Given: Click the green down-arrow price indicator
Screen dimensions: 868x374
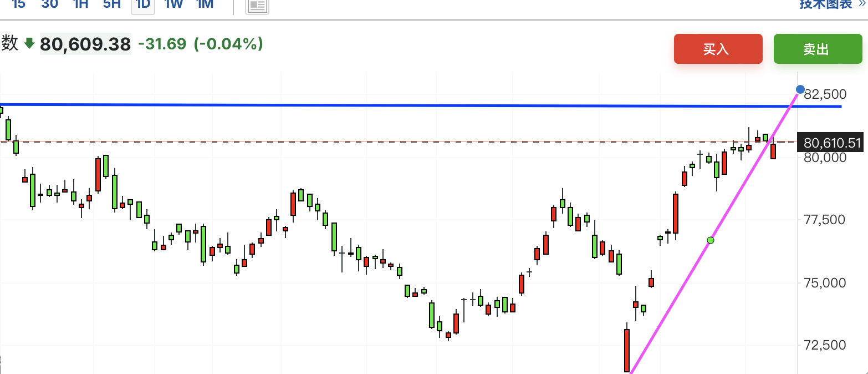Looking at the screenshot, I should click(x=29, y=43).
